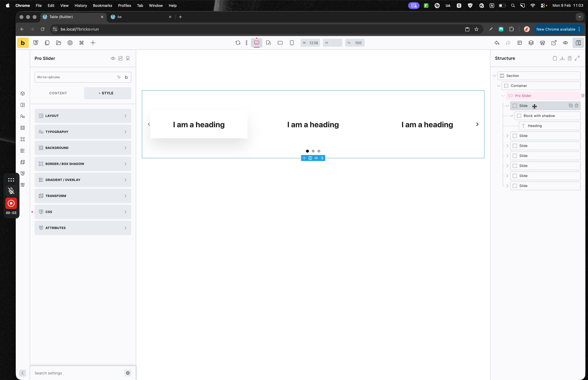
Task: Click the Bricks yellow b logo
Action: pos(23,43)
